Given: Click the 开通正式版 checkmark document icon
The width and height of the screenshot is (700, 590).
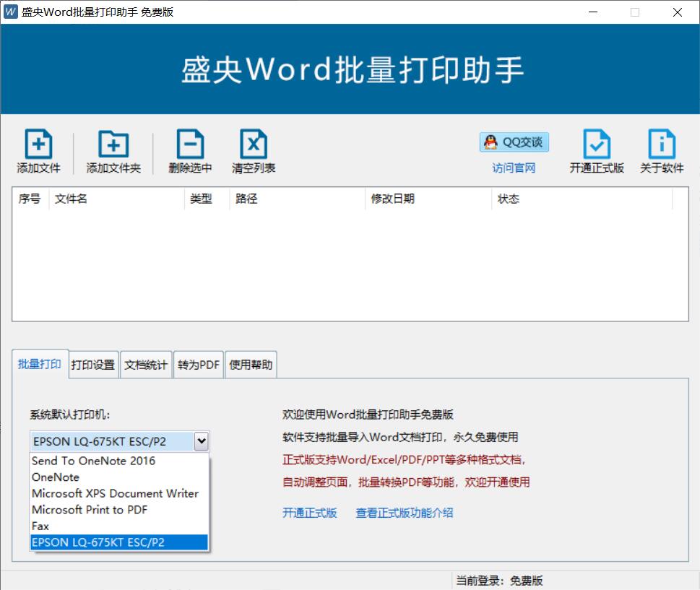Looking at the screenshot, I should click(x=597, y=144).
